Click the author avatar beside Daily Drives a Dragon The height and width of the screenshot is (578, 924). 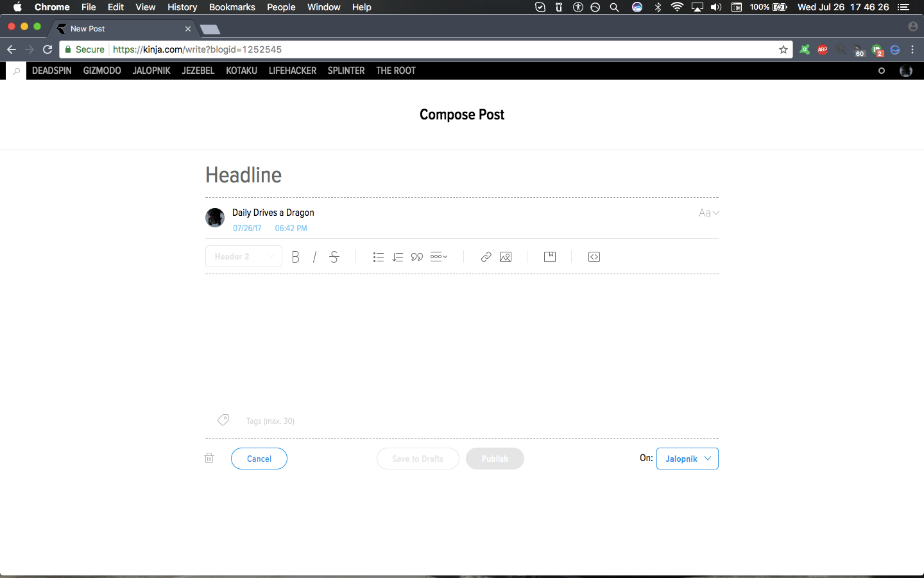coord(215,218)
